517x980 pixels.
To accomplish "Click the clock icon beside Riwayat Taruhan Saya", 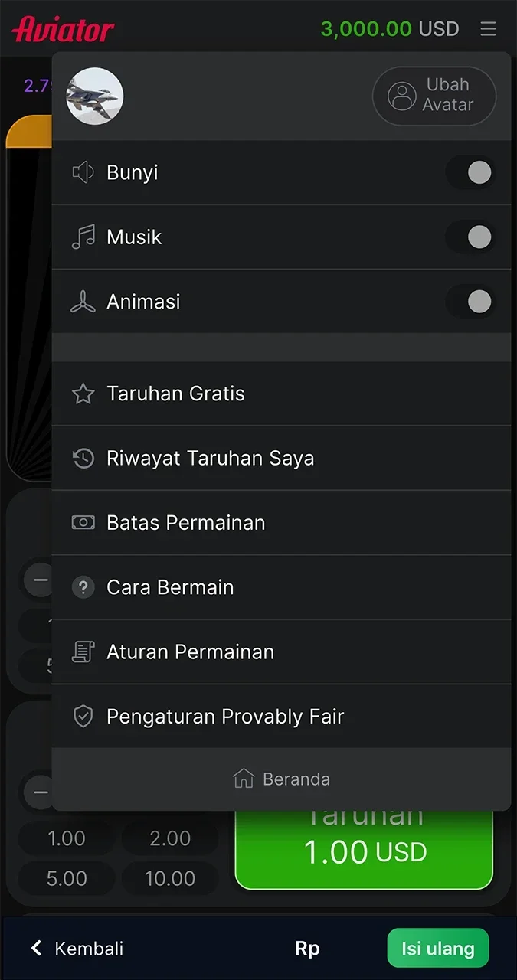I will (83, 458).
